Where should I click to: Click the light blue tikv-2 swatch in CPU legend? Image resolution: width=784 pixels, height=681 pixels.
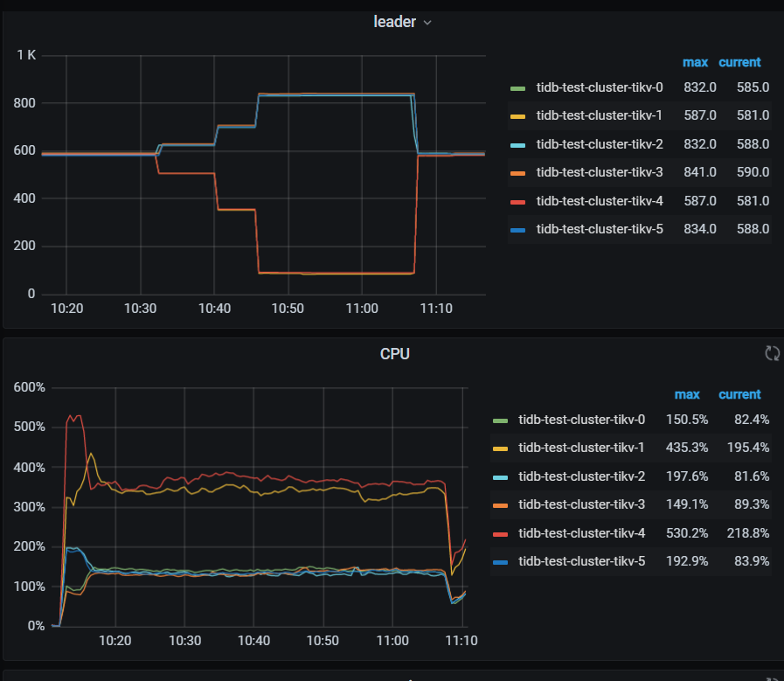tap(500, 476)
